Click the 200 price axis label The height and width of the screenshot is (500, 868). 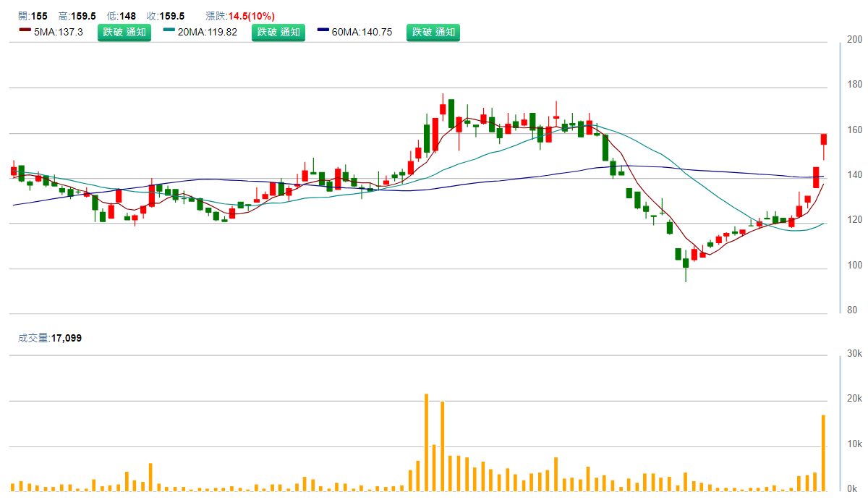(854, 40)
